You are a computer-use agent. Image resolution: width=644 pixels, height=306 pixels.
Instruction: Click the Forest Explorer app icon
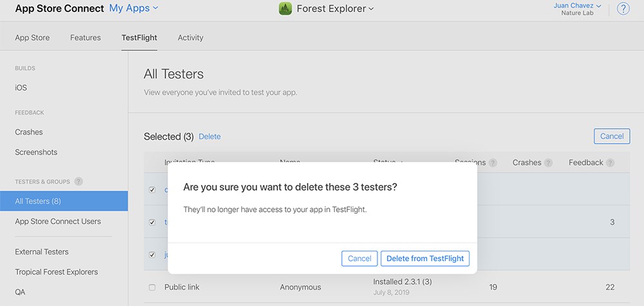(285, 8)
